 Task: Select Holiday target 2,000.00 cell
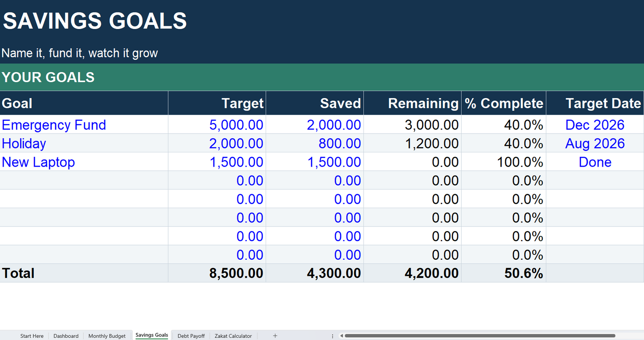[217, 143]
